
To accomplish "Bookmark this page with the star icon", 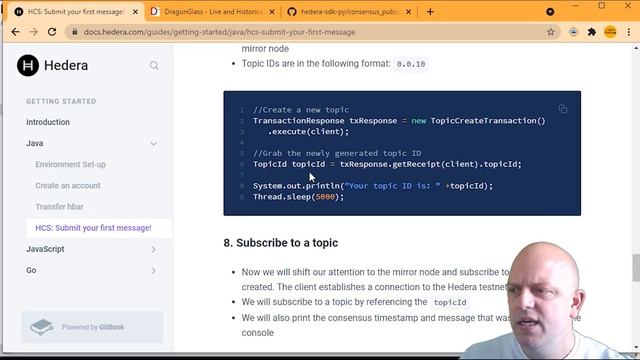I will 551,32.
